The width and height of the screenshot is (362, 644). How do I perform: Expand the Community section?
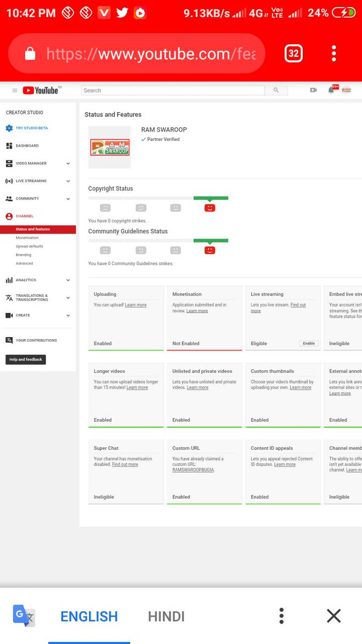(x=68, y=199)
